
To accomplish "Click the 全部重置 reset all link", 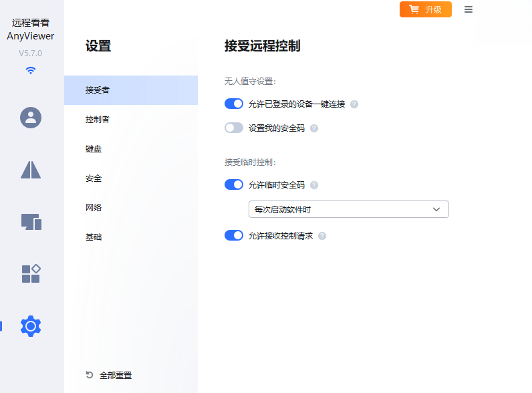I will (116, 376).
